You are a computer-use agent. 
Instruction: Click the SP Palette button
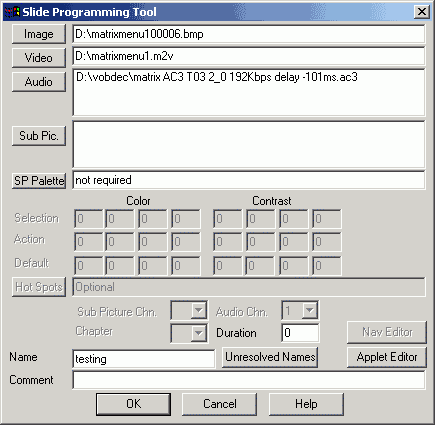click(39, 181)
